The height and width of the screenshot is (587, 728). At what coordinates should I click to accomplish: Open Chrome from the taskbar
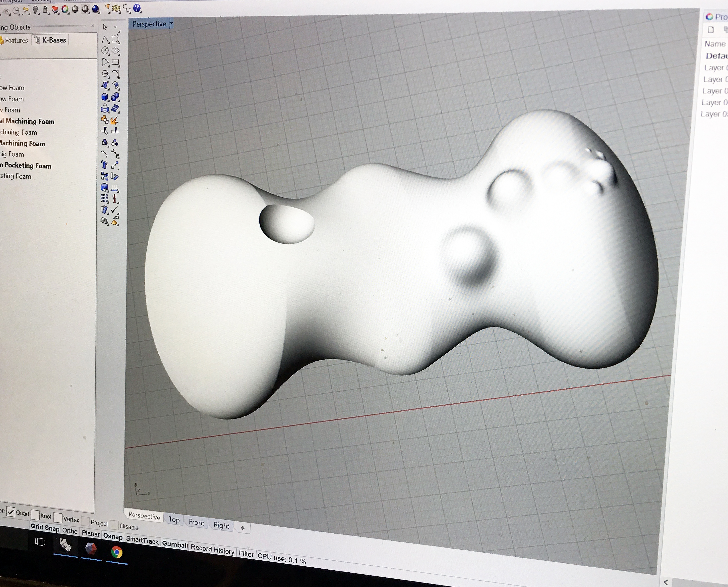coord(117,553)
